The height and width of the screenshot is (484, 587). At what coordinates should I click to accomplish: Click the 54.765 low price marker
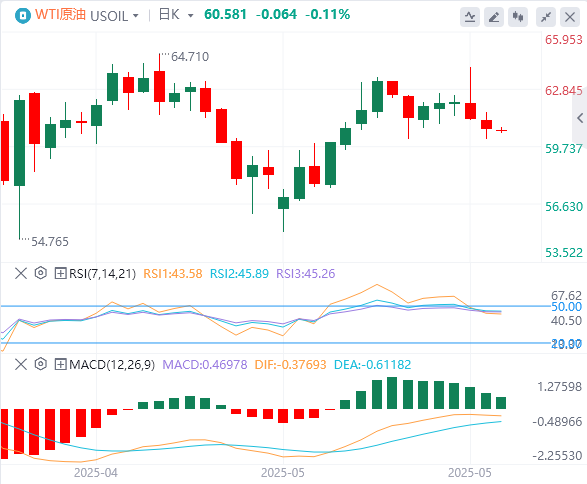[50, 242]
